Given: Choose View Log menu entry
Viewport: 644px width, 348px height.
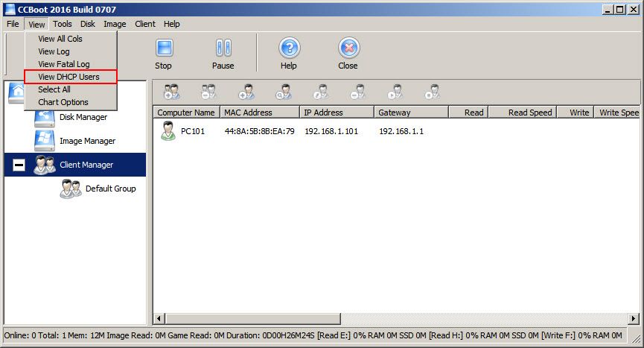Looking at the screenshot, I should pos(71,51).
